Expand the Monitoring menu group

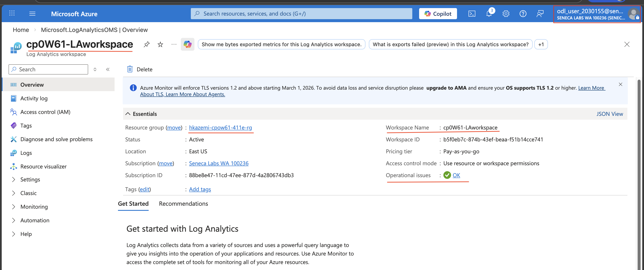(13, 207)
